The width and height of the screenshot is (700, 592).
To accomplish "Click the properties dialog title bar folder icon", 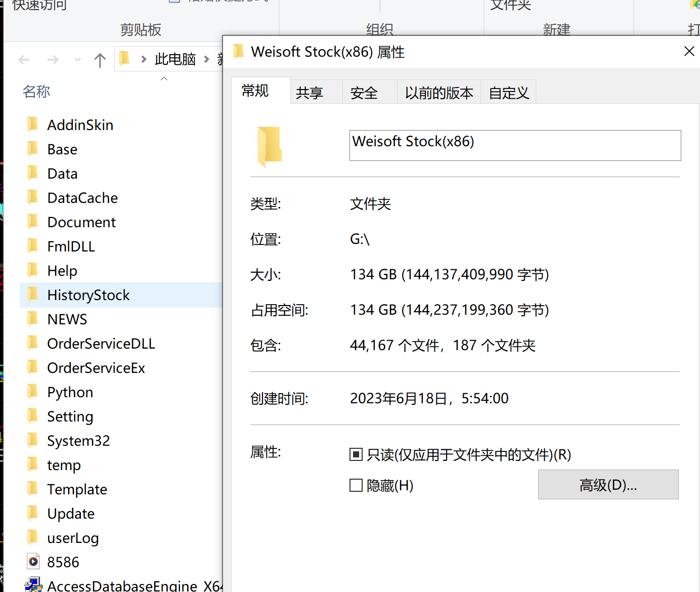I will 238,51.
